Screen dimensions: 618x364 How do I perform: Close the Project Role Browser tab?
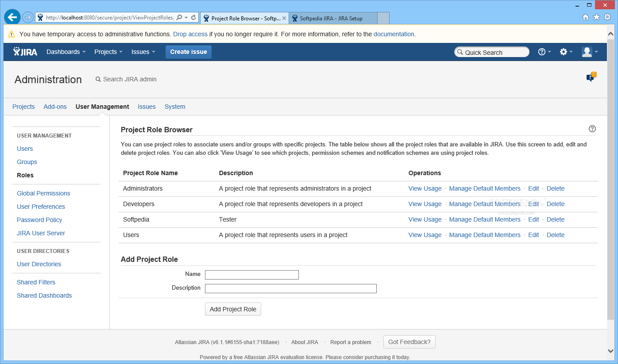tap(284, 18)
